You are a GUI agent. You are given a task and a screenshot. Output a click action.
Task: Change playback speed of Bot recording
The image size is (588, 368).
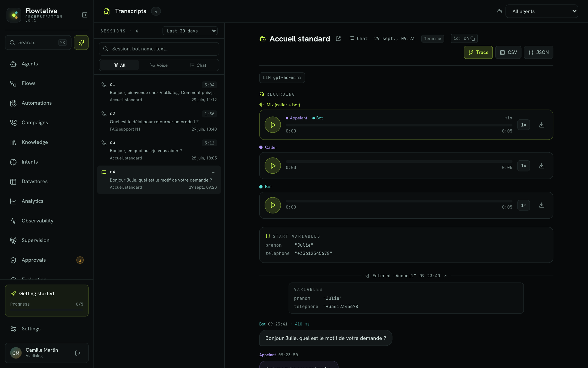(x=523, y=205)
